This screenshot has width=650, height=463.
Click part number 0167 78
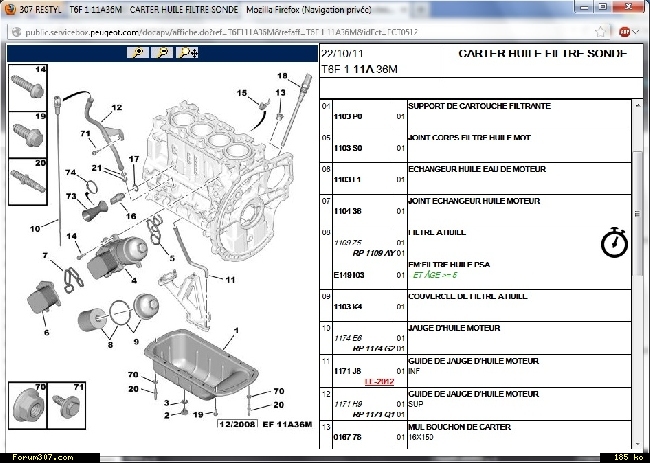tap(347, 437)
